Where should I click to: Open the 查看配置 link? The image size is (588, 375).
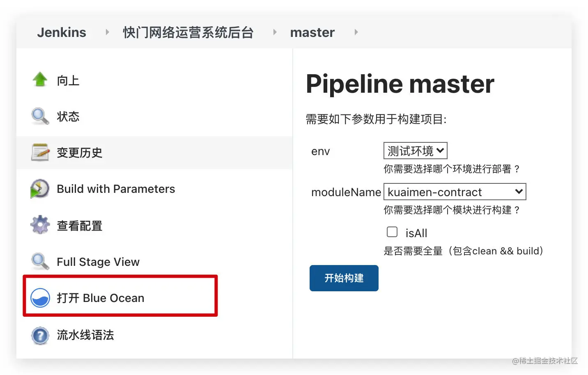(x=80, y=226)
